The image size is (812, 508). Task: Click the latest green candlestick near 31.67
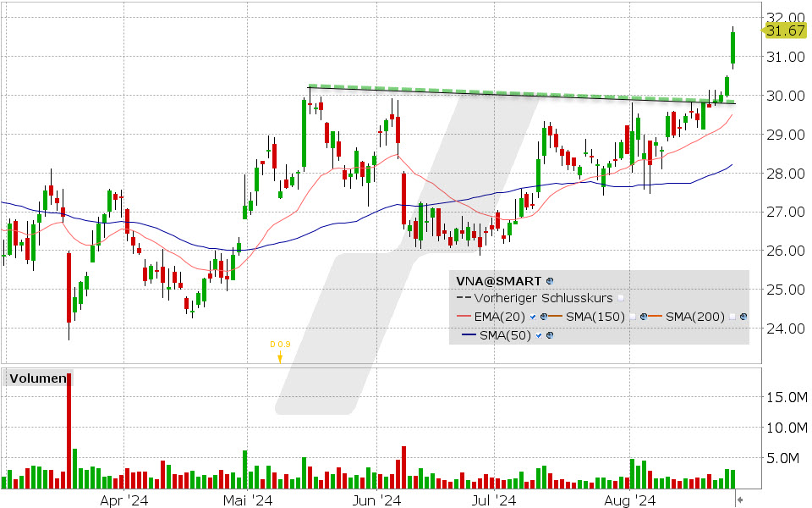(x=732, y=47)
